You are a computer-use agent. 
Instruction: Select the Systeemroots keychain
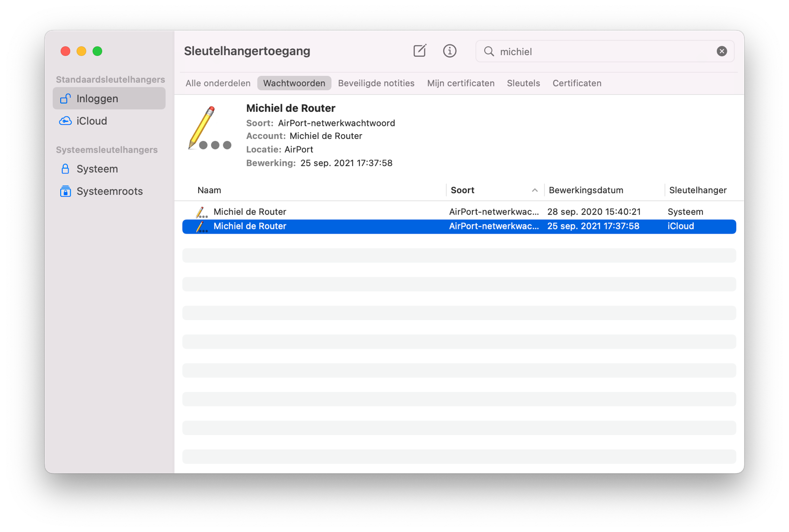pyautogui.click(x=109, y=191)
